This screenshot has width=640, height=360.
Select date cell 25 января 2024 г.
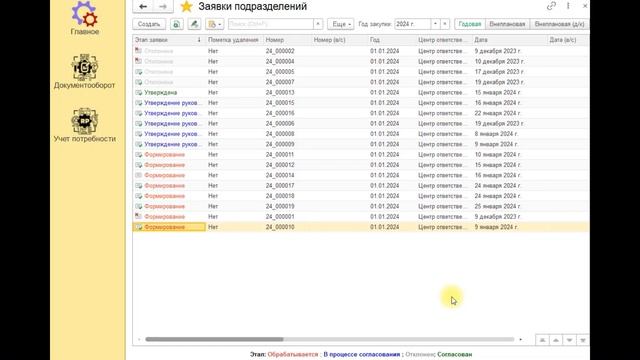pos(498,206)
